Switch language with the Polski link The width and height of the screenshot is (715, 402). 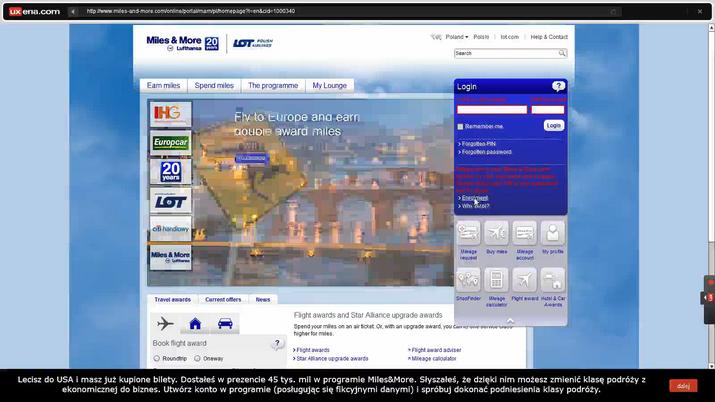click(481, 37)
